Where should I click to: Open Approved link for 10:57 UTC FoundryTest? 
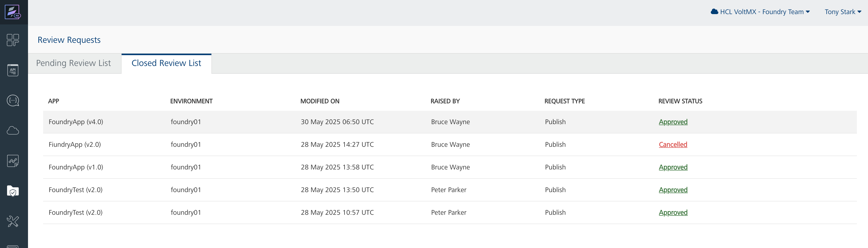673,212
